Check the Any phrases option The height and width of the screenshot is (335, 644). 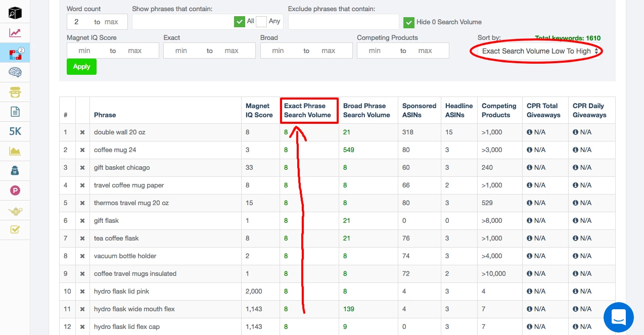[x=261, y=21]
